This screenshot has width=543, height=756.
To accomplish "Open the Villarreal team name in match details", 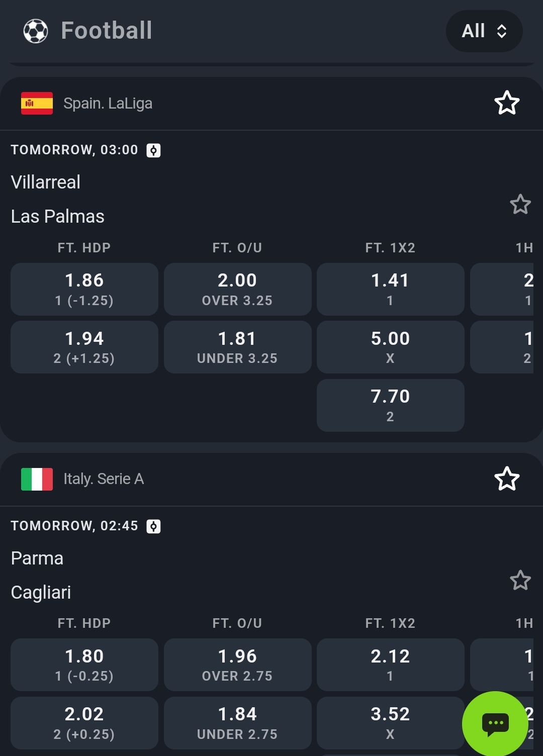I will (x=46, y=182).
